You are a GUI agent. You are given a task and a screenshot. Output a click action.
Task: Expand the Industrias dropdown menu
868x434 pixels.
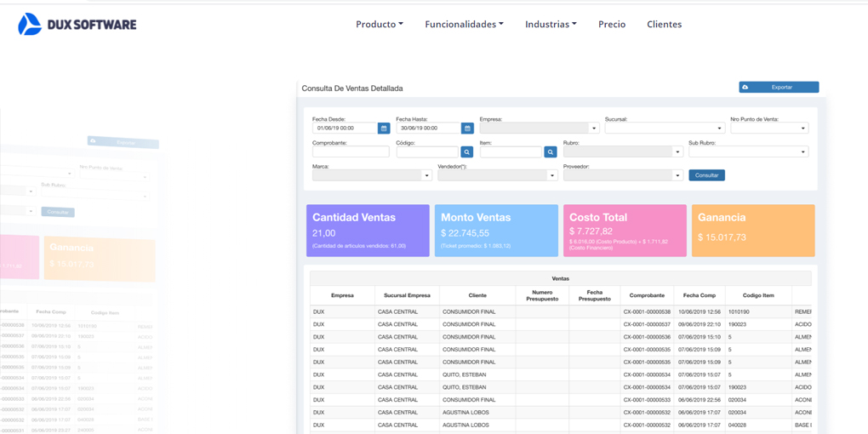coord(551,25)
